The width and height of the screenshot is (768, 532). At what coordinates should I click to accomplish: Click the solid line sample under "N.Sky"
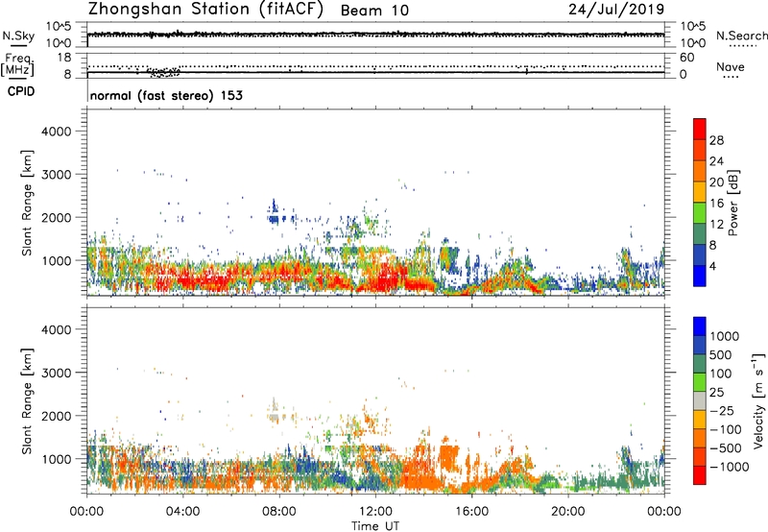18,45
